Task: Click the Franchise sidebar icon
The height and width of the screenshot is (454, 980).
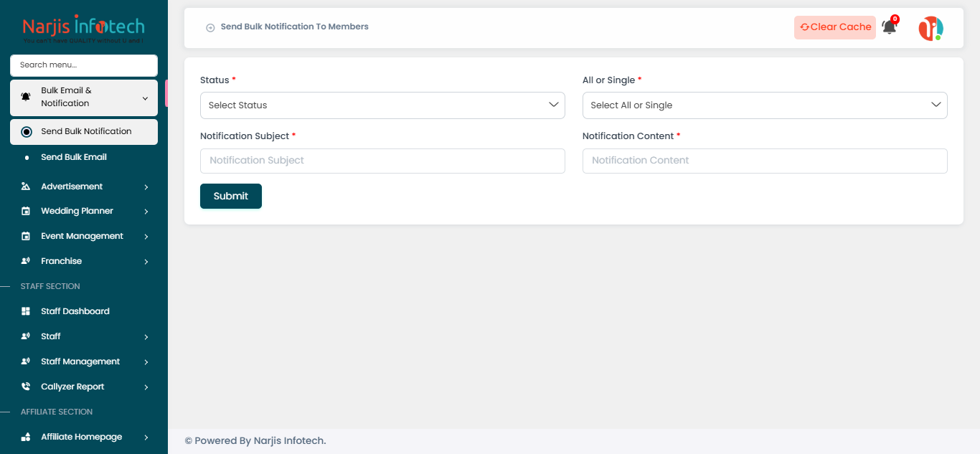Action: point(26,261)
